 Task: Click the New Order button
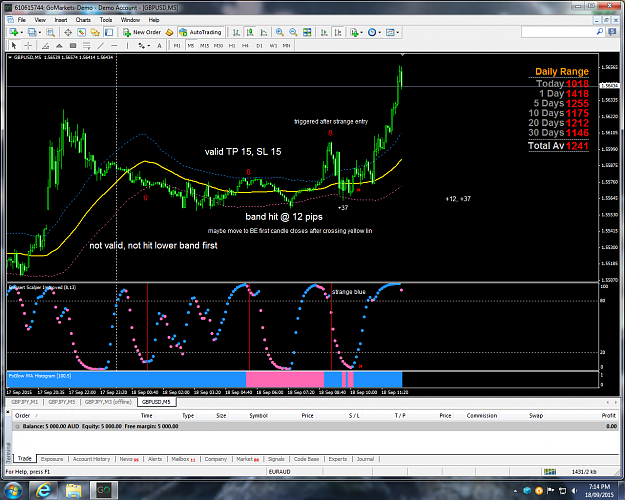coord(142,32)
